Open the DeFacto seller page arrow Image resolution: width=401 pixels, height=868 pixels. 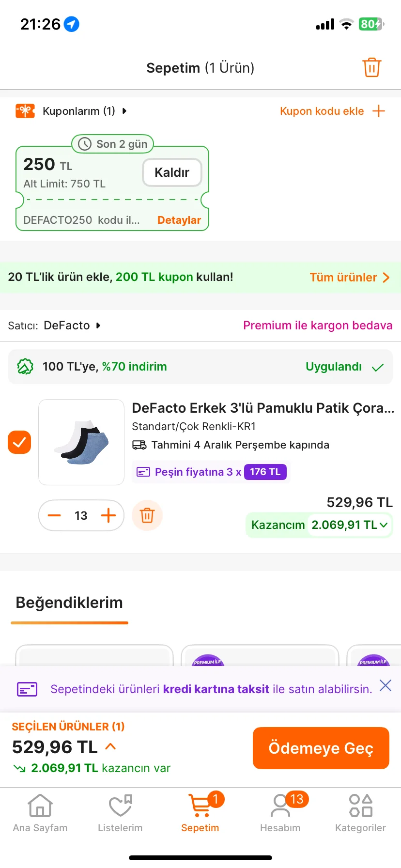98,325
